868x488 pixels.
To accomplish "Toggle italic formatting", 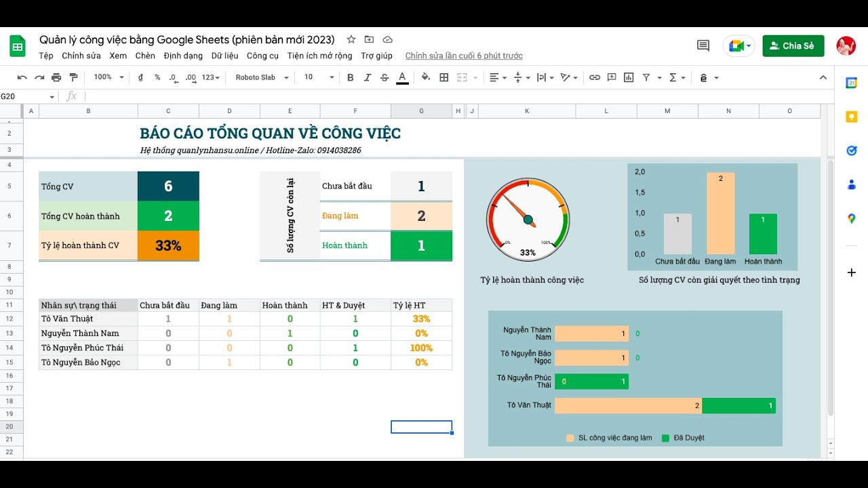I will (368, 77).
